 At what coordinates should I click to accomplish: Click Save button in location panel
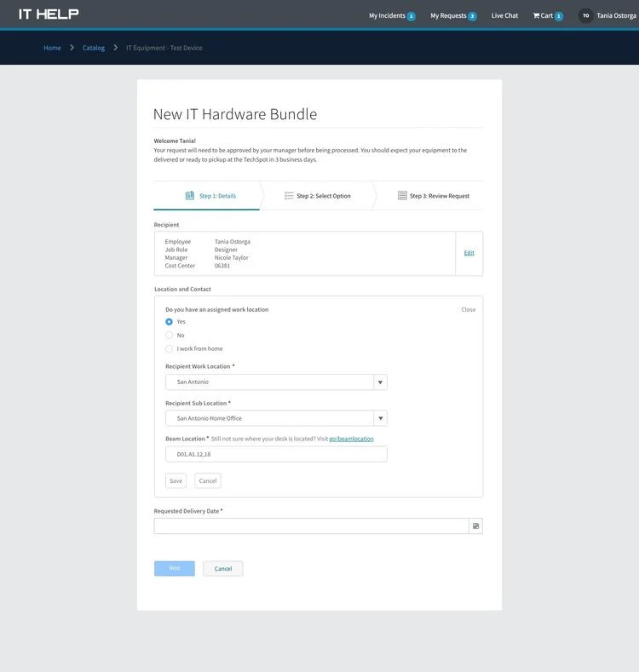coord(176,480)
